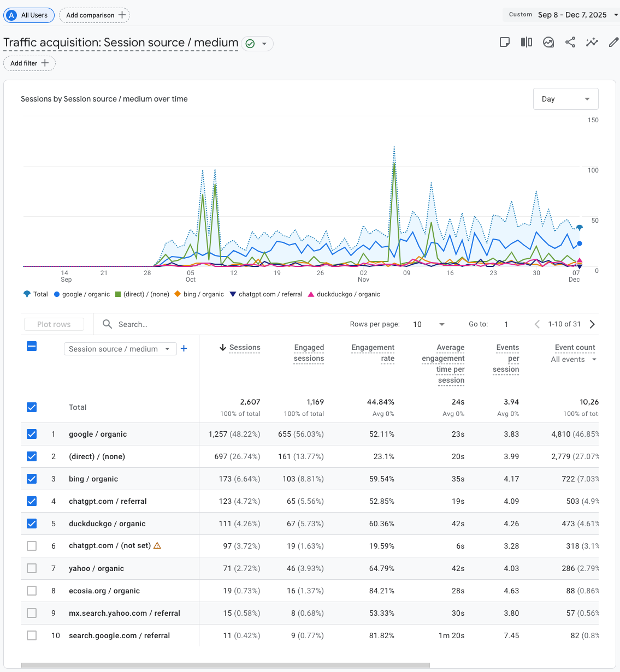Open Analytics Insights with the sparkle icon
This screenshot has width=620, height=672.
[x=592, y=42]
